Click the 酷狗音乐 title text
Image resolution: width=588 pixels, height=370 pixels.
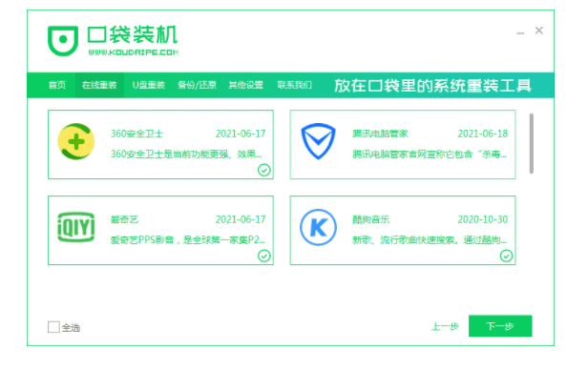[371, 219]
